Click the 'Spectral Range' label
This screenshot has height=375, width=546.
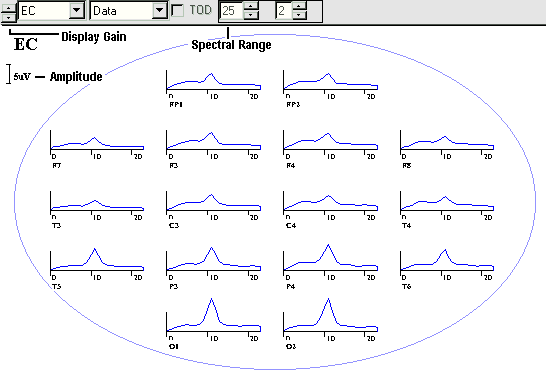point(231,45)
